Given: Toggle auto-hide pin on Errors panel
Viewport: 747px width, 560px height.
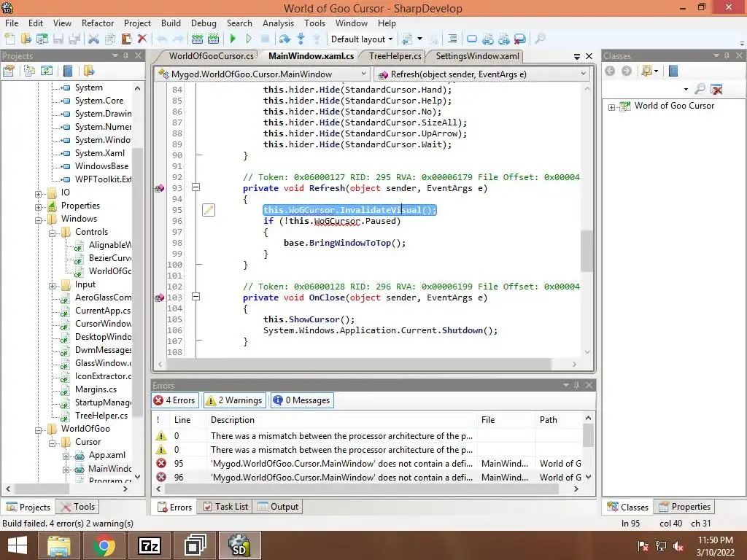Looking at the screenshot, I should [576, 385].
